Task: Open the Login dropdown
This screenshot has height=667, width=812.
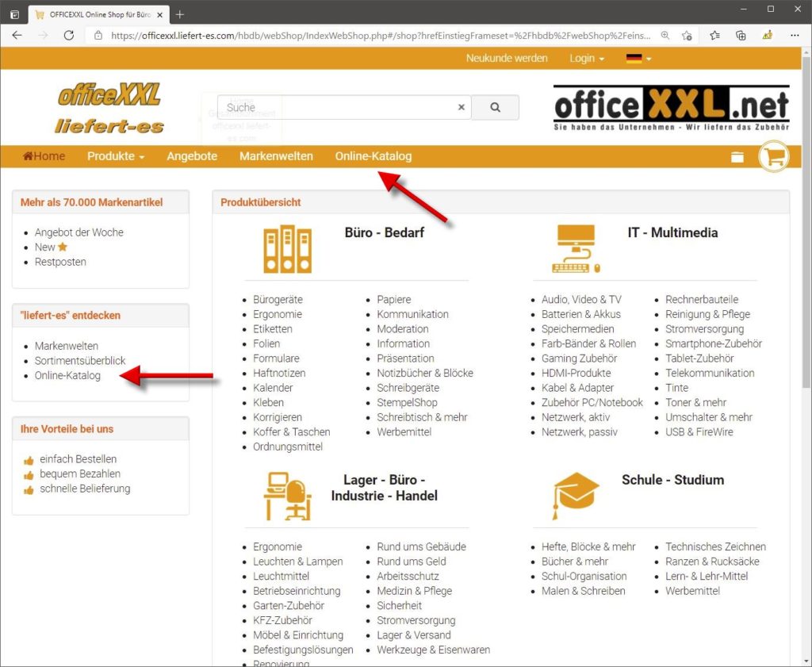Action: [x=587, y=58]
